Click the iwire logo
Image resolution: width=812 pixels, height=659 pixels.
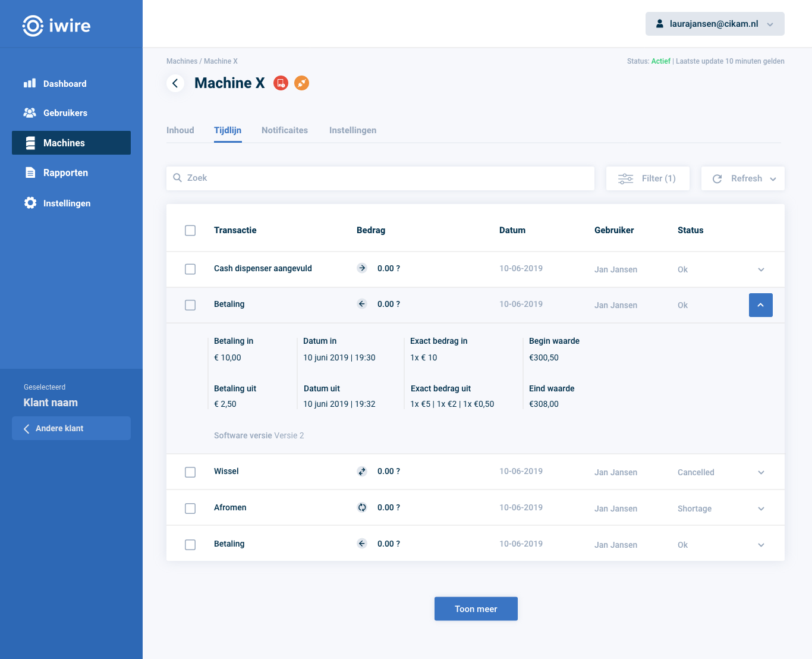pos(56,26)
